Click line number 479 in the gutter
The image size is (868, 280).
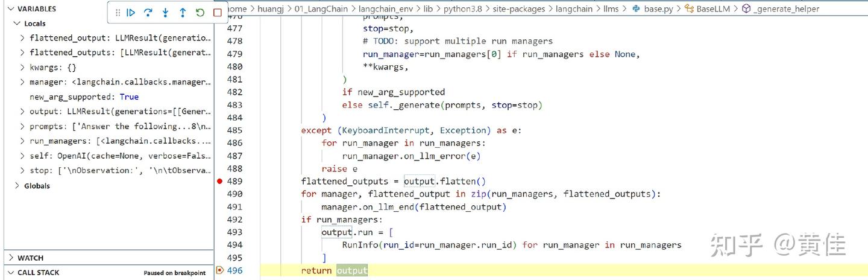tap(234, 54)
